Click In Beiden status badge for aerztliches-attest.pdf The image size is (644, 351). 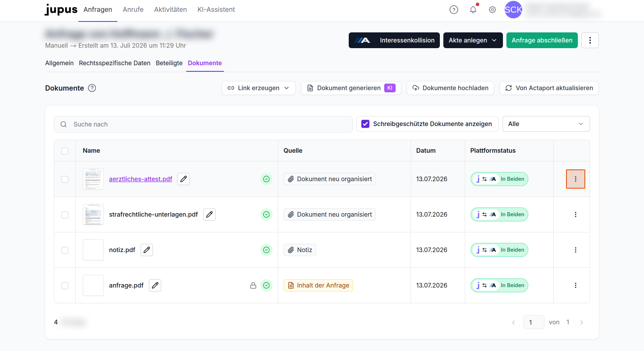click(x=499, y=179)
